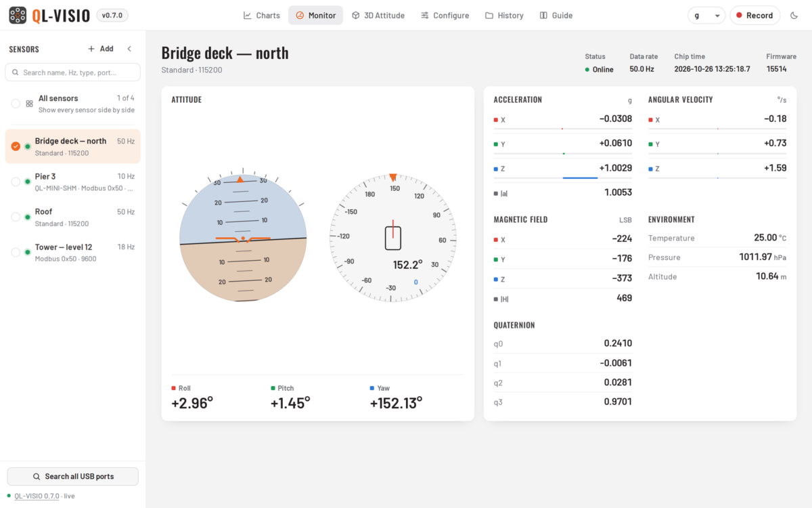Screen dimensions: 812x508
Task: Click the data rate 50.0 Hz
Action: pos(642,69)
